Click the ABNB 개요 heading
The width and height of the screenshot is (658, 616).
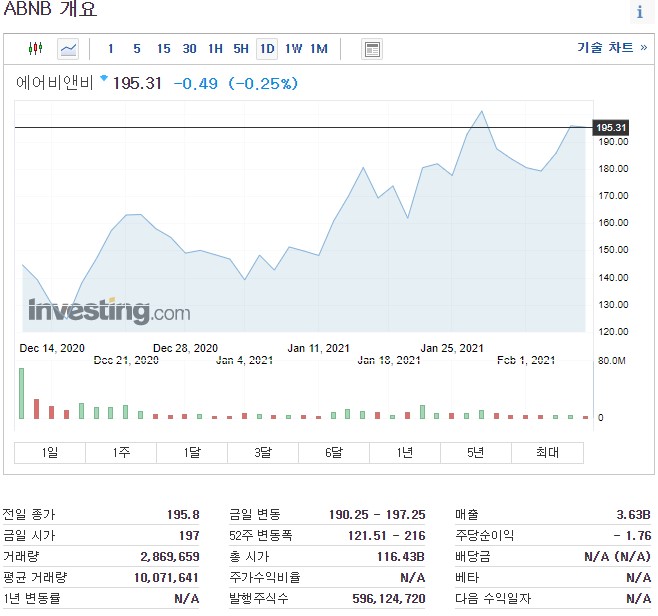(50, 9)
